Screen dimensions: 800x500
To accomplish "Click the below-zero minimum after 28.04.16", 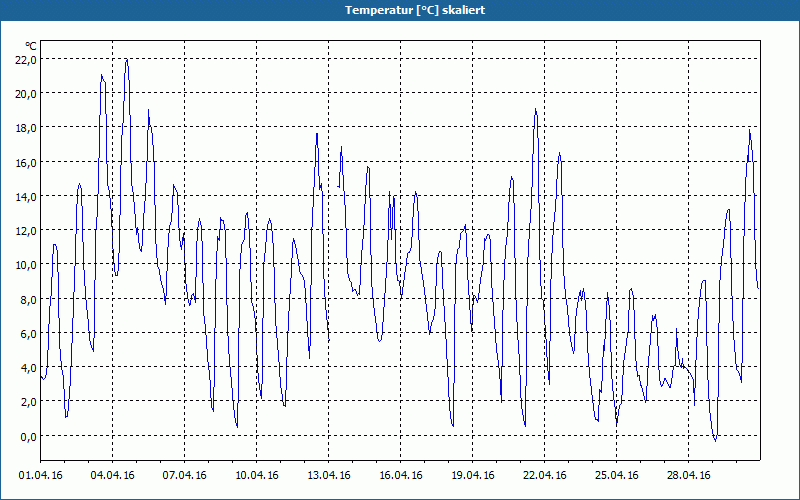I will (715, 440).
